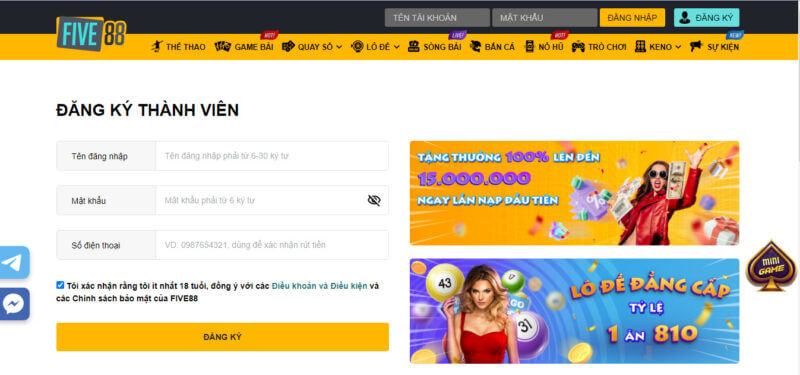Focus the Mật khẩu registration field

(x=272, y=200)
